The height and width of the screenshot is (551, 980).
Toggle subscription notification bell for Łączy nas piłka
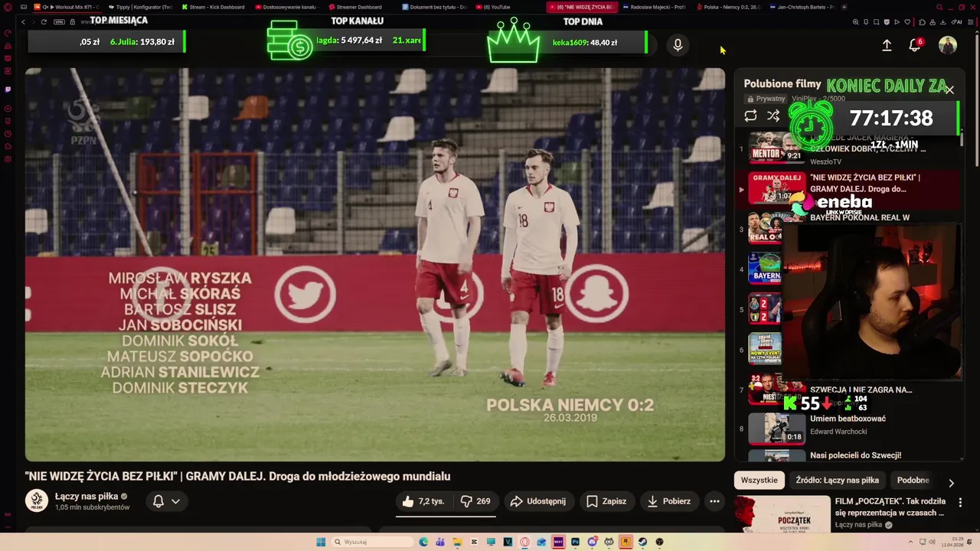tap(158, 501)
